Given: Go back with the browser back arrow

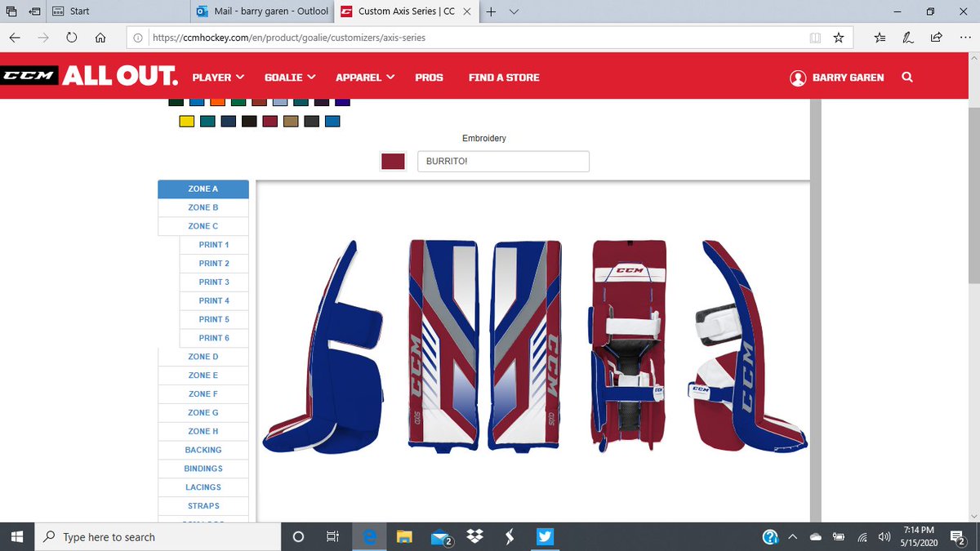Looking at the screenshot, I should (16, 38).
